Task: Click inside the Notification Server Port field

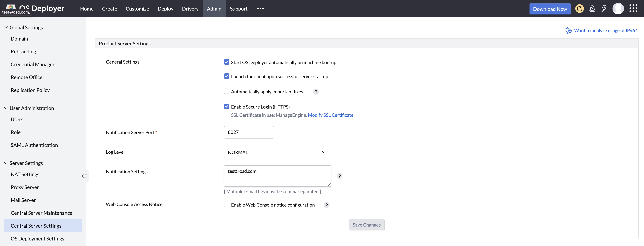Action: [x=249, y=132]
